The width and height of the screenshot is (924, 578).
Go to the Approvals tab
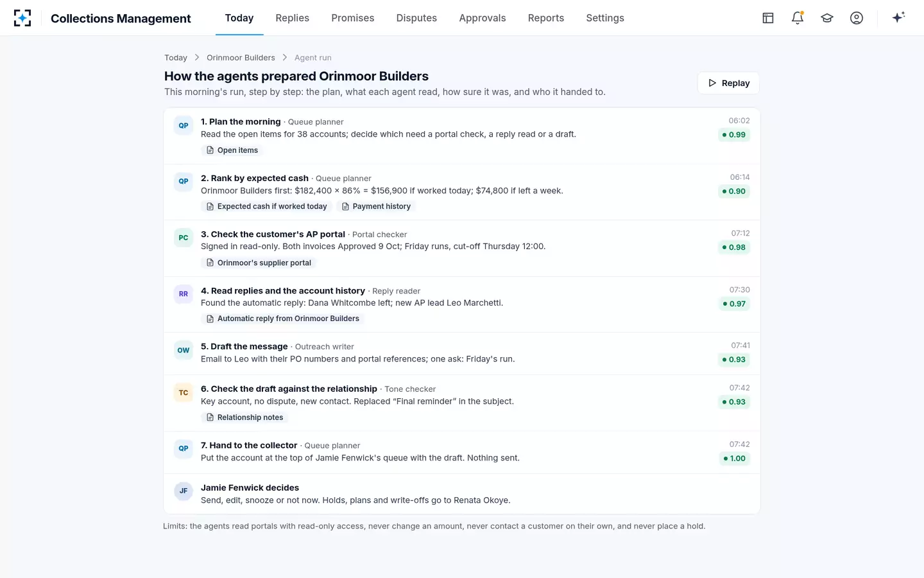483,18
